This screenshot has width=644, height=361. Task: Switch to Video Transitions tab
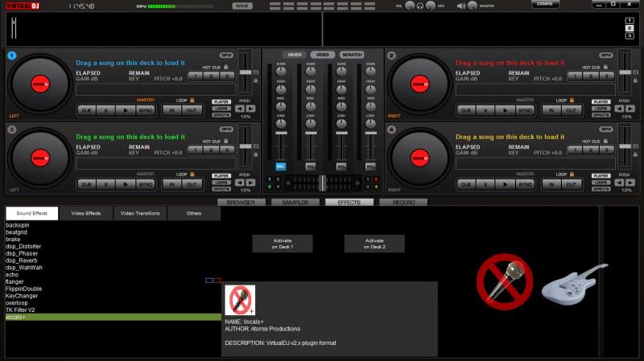click(x=140, y=213)
